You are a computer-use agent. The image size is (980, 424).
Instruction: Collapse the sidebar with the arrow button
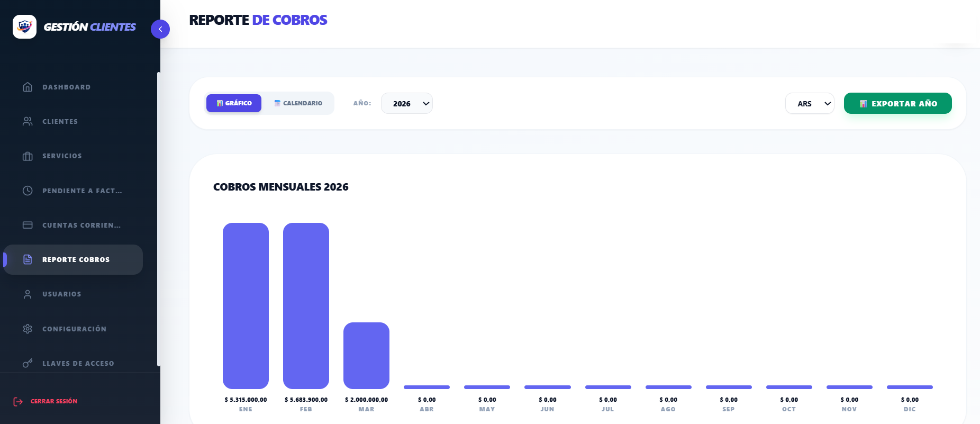tap(160, 29)
